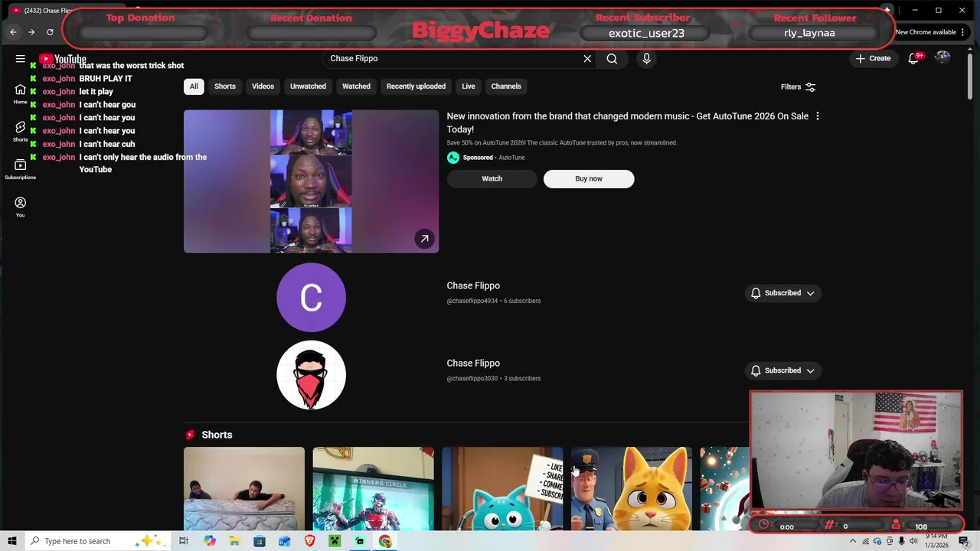Open Microsoft Store from the taskbar

click(x=260, y=541)
